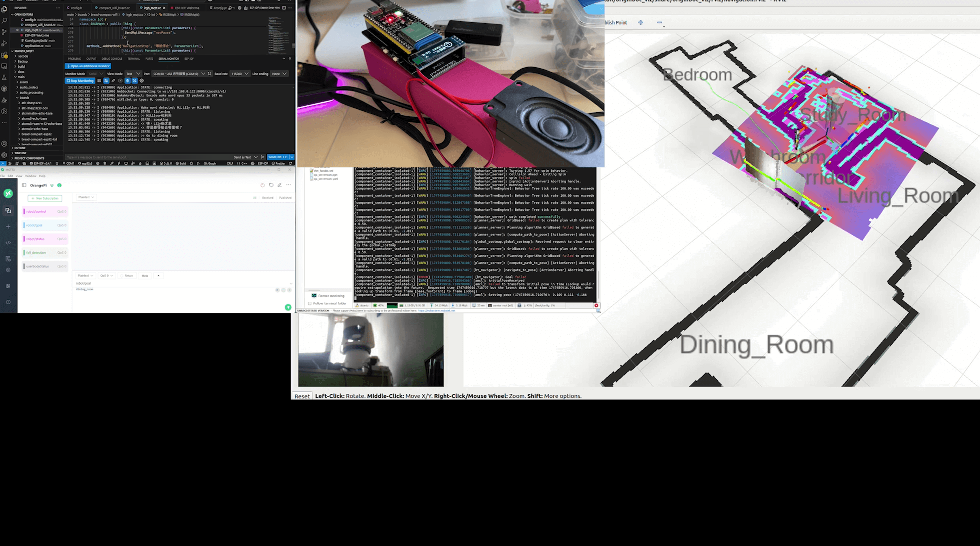Open the Baud rate 115200 dropdown
The height and width of the screenshot is (546, 980).
click(x=239, y=74)
